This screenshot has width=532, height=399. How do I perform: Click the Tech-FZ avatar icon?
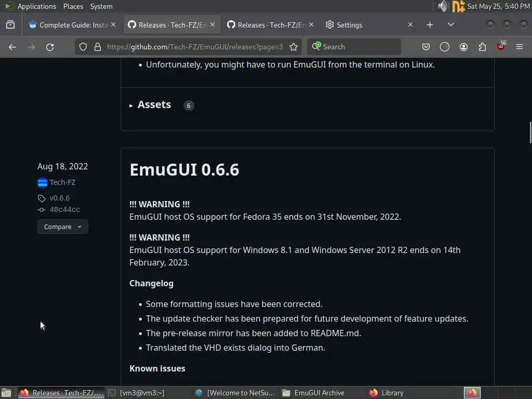click(43, 182)
